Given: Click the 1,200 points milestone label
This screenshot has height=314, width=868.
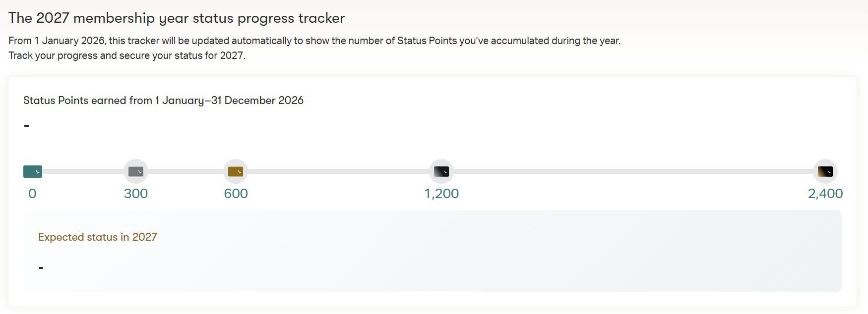Looking at the screenshot, I should click(441, 194).
